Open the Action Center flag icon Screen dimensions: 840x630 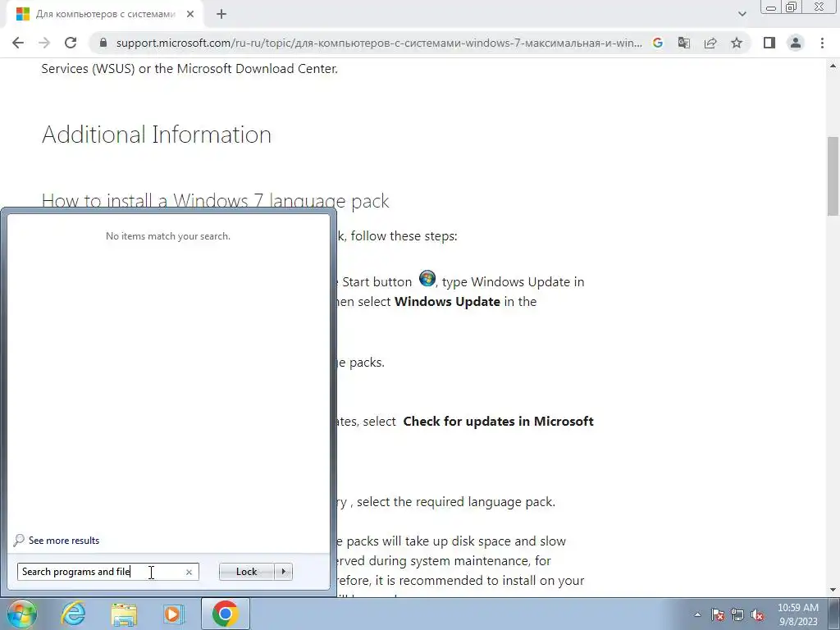(x=718, y=615)
